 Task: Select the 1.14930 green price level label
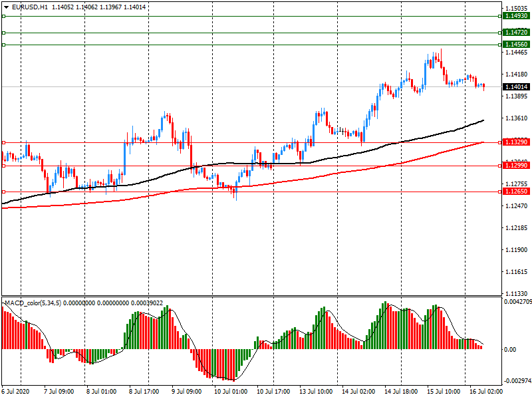click(517, 16)
